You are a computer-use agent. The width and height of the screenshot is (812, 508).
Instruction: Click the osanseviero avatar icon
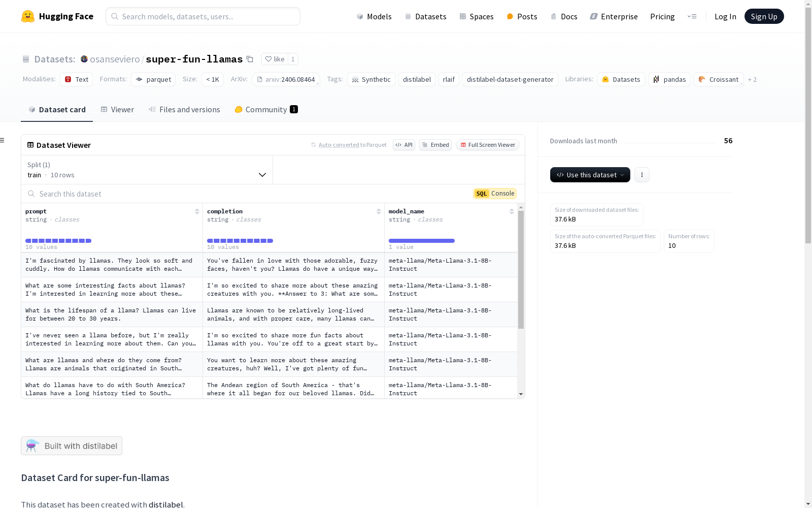coord(84,59)
